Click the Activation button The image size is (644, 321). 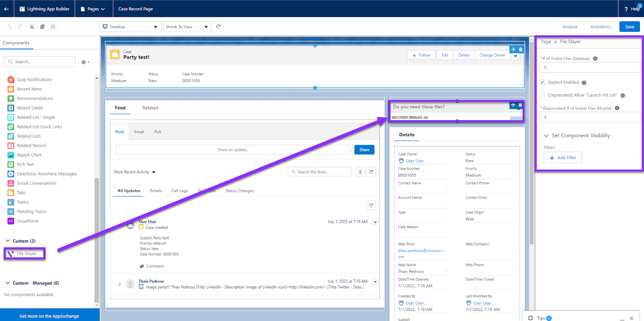click(x=601, y=27)
